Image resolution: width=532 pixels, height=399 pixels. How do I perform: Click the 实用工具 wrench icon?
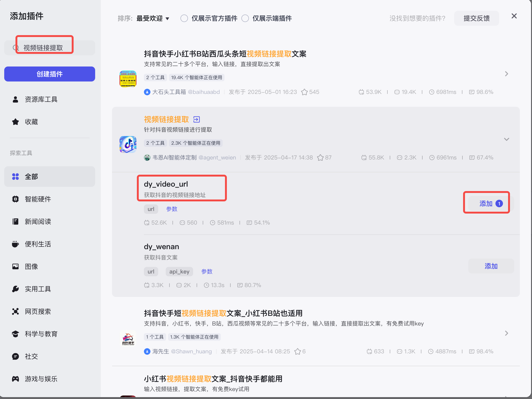coord(15,289)
